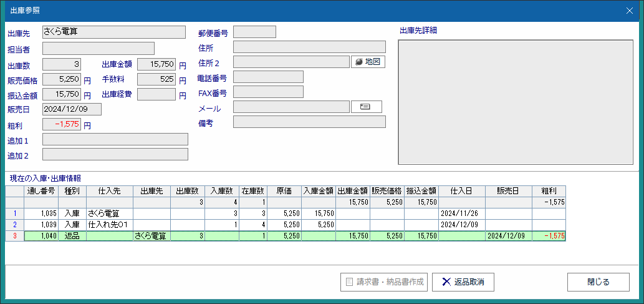Click the 通し番号 column header
Image resolution: width=644 pixels, height=304 pixels.
[x=41, y=191]
